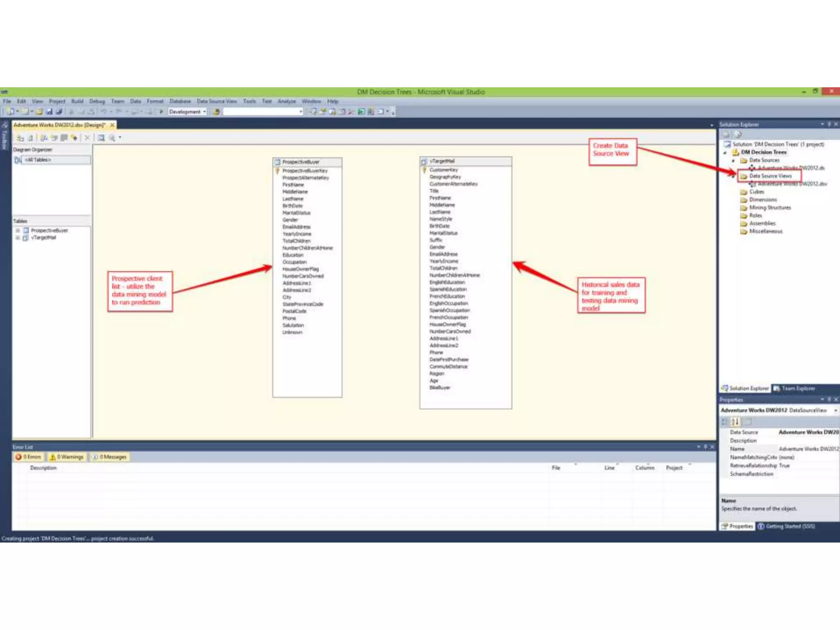This screenshot has height=630, width=840.
Task: Toggle the 0 Errors filter
Action: pyautogui.click(x=28, y=457)
